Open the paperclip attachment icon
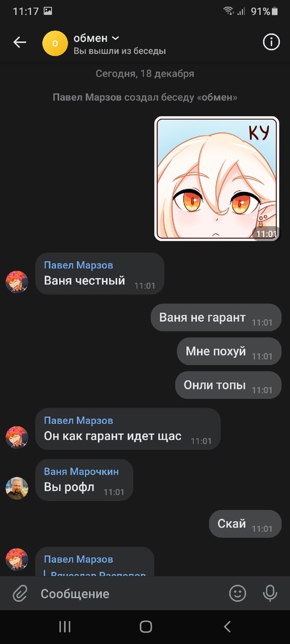290x644 pixels. 19,593
